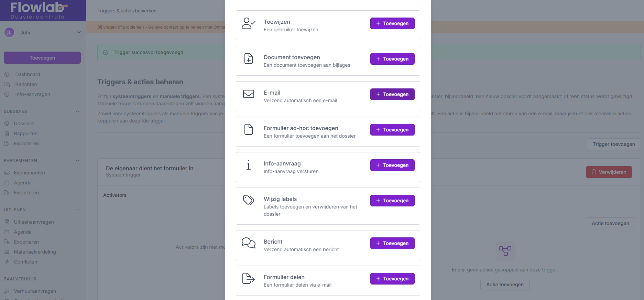This screenshot has height=300, width=644.
Task: Open the Evenementen section options menu
Action: tap(77, 161)
